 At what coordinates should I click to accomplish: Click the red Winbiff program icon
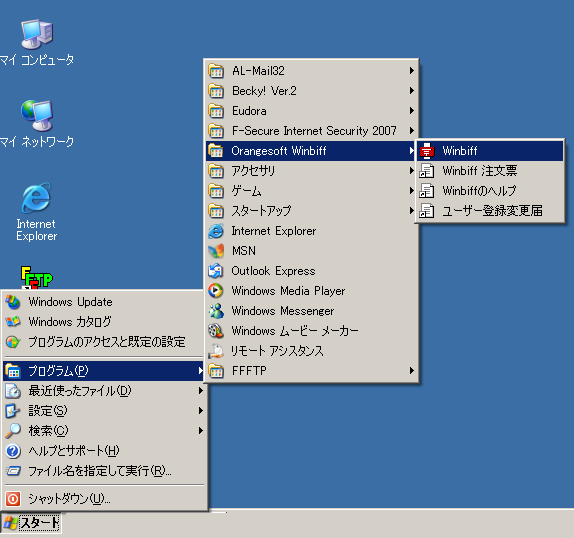tap(427, 151)
